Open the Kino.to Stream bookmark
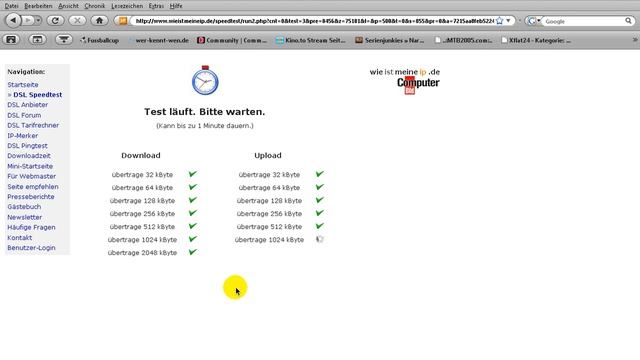 (311, 40)
